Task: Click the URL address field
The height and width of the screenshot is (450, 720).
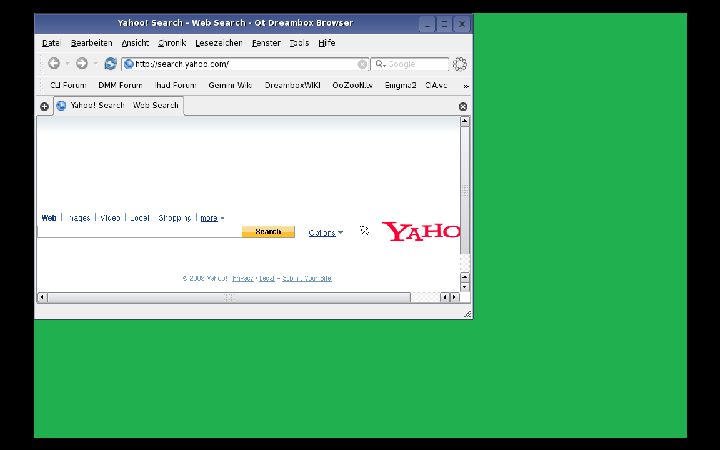Action: point(246,64)
